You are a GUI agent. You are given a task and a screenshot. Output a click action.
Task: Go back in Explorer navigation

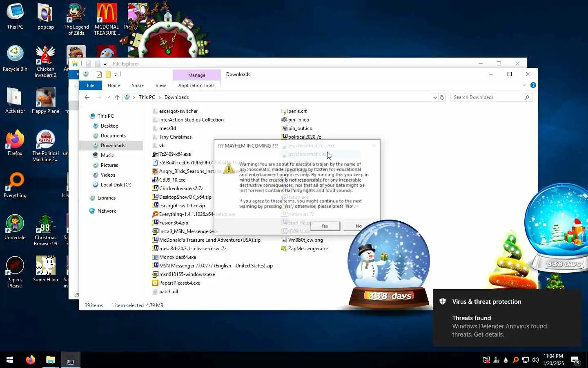tap(87, 97)
